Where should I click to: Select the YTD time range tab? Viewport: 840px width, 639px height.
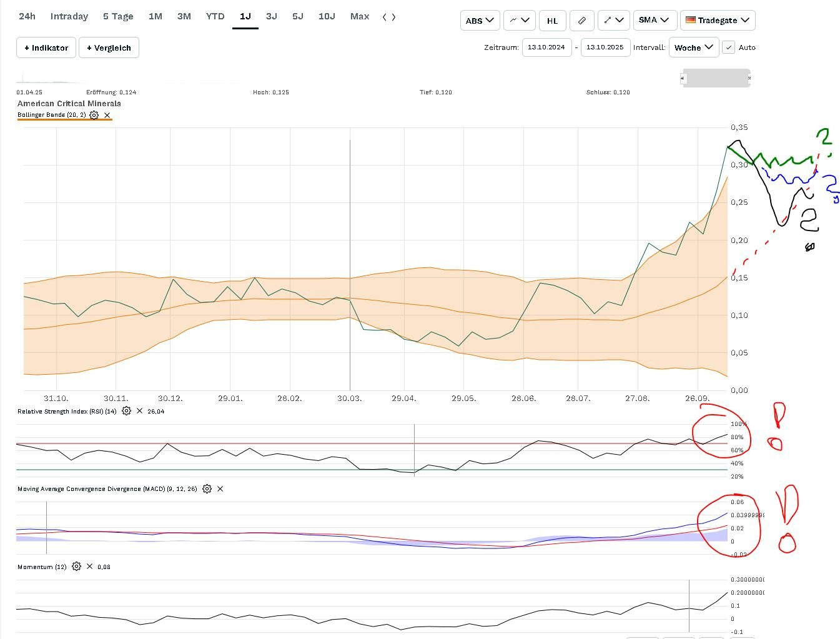click(x=215, y=16)
